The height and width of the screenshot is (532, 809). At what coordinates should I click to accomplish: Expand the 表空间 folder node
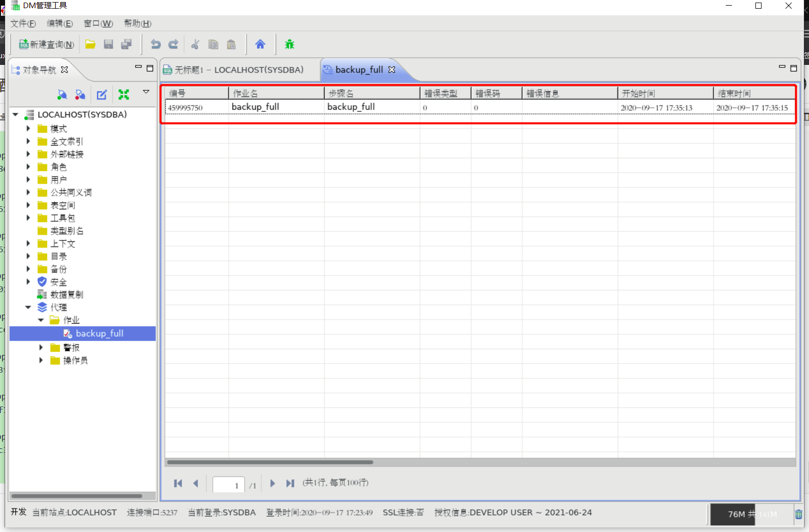pos(29,205)
